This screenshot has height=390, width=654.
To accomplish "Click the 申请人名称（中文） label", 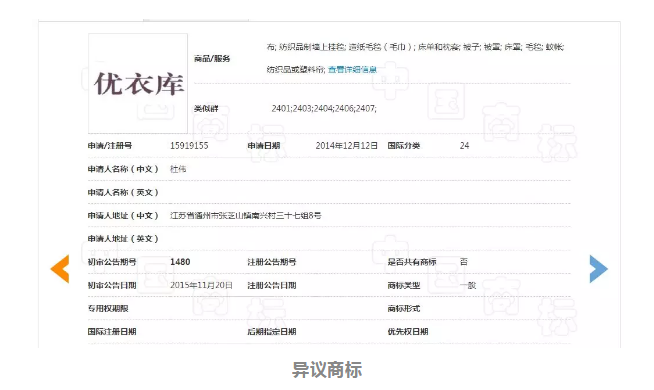I will 123,169.
